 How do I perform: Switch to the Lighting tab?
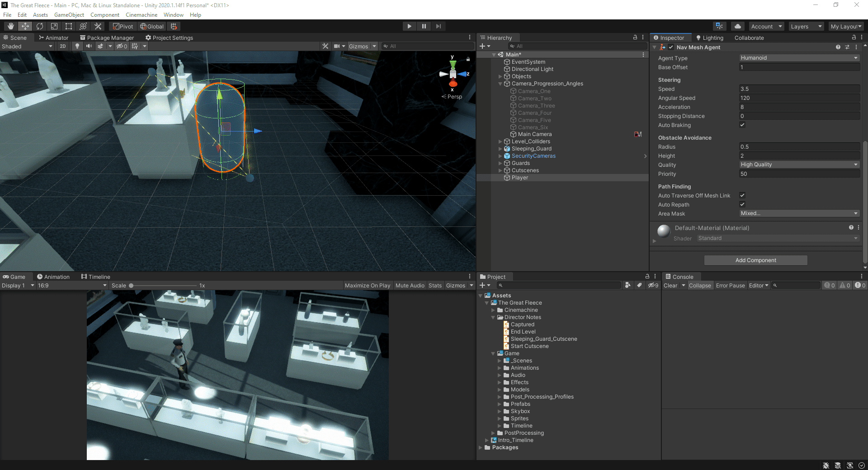click(710, 38)
